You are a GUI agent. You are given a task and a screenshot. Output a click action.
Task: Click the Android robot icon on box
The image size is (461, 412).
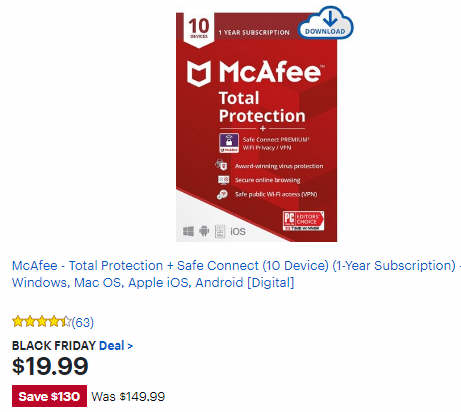click(x=204, y=231)
